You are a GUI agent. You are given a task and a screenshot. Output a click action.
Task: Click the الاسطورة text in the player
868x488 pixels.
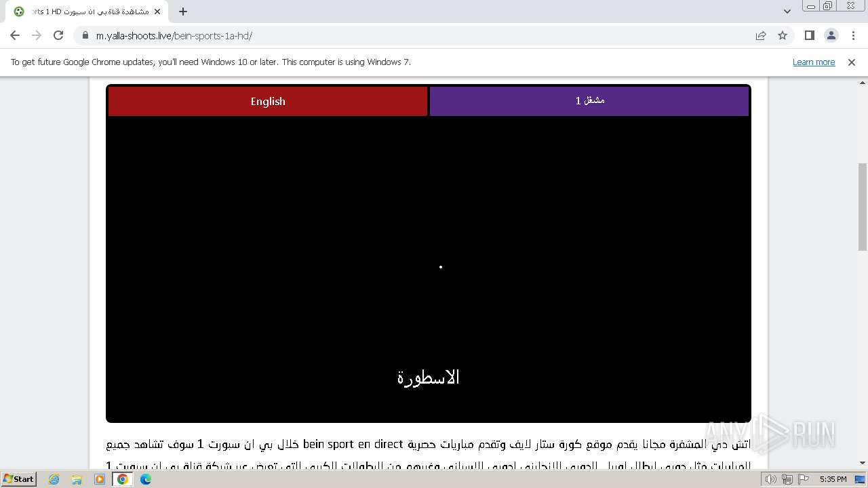(x=429, y=378)
